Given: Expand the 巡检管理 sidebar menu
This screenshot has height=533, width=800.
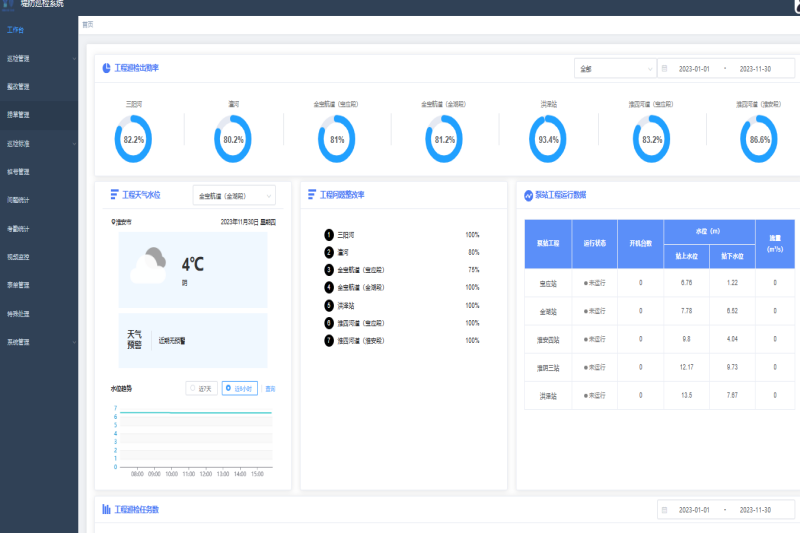Looking at the screenshot, I should tap(39, 59).
